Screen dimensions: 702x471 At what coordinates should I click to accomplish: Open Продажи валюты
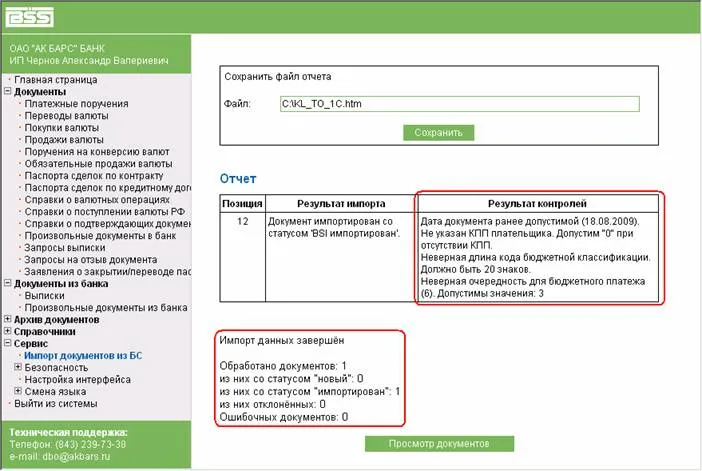64,140
